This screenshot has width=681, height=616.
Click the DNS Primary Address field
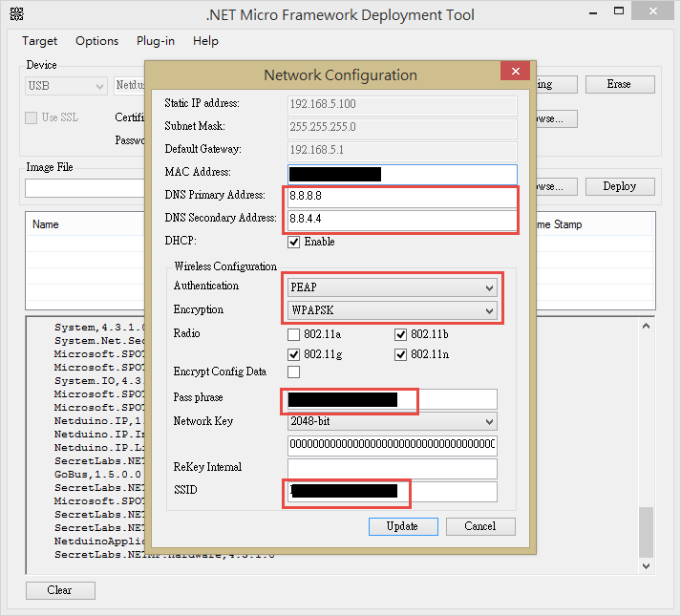402,196
